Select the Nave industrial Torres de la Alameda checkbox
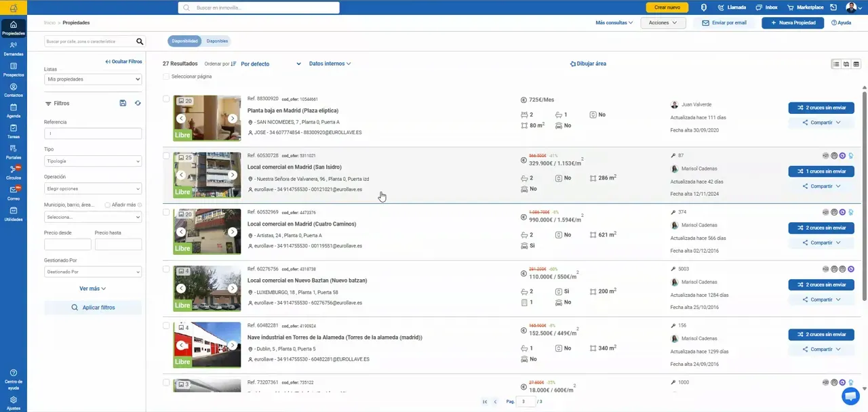Image resolution: width=868 pixels, height=412 pixels. point(166,325)
